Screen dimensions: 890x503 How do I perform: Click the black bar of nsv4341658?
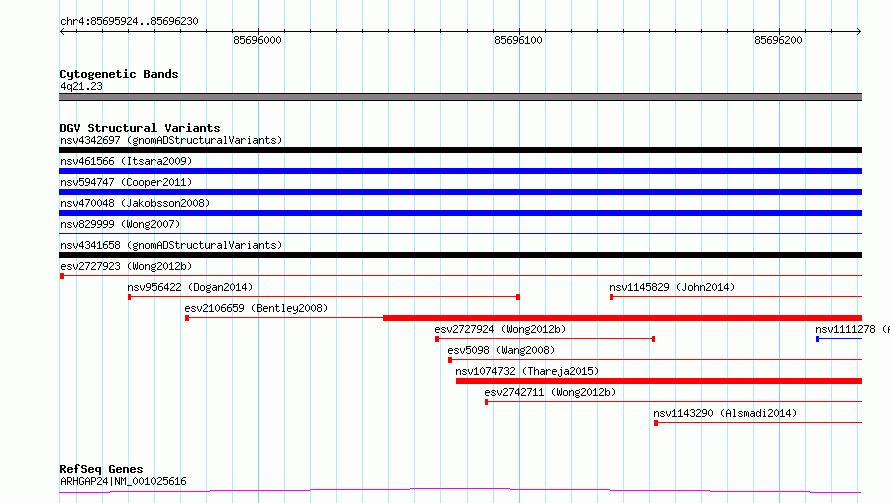pos(460,255)
